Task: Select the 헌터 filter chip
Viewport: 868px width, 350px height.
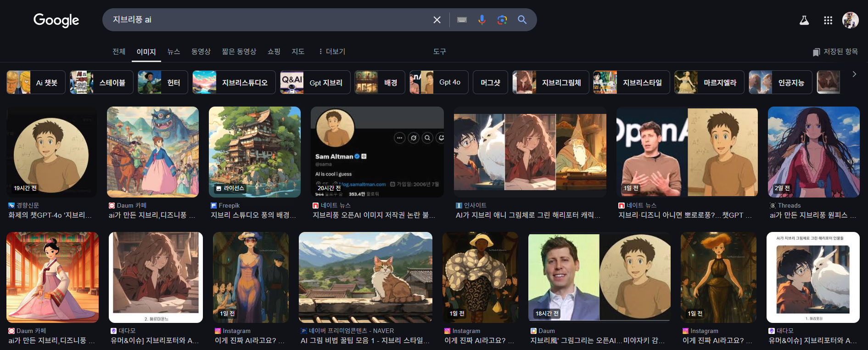Action: click(163, 82)
